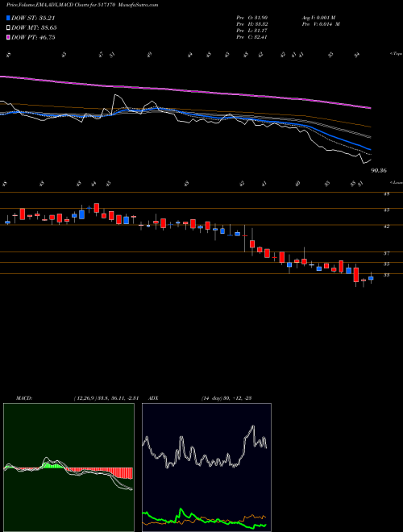Open the green MACD histogram chart
403x532 pixels.
click(x=69, y=468)
